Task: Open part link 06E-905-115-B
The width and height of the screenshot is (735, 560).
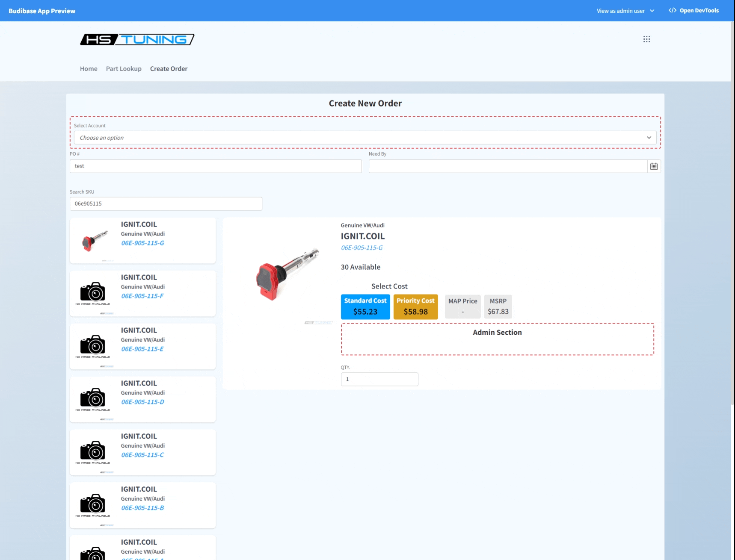Action: point(142,508)
